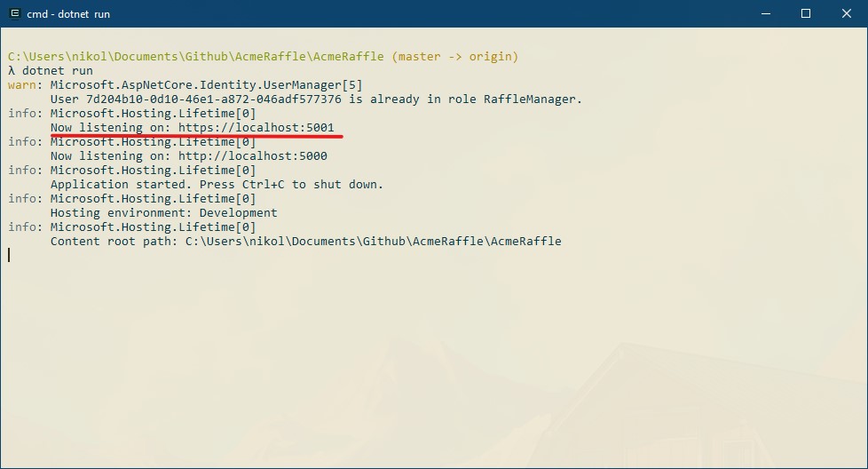Click the 'cmd - dotnet run' window title
868x469 pixels.
point(68,14)
